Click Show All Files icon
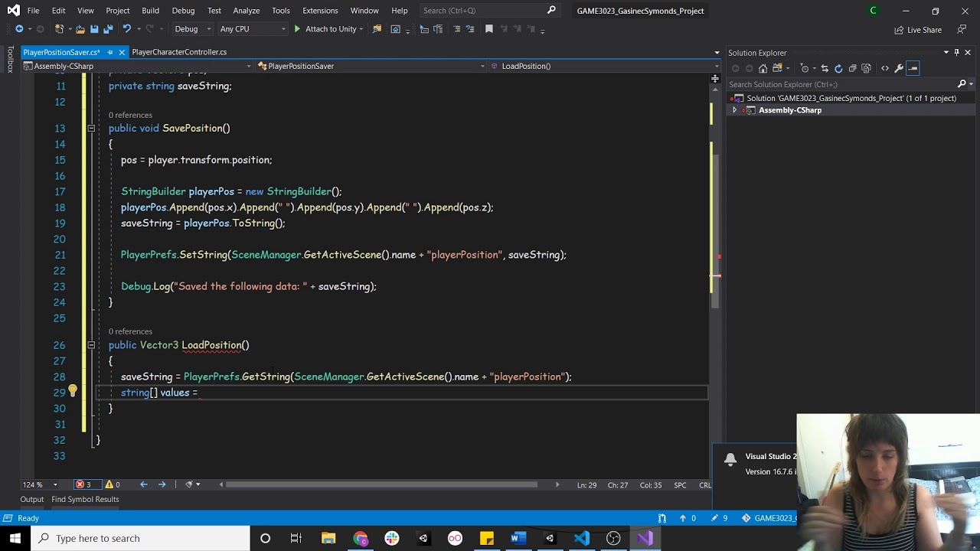980x551 pixels. (867, 68)
